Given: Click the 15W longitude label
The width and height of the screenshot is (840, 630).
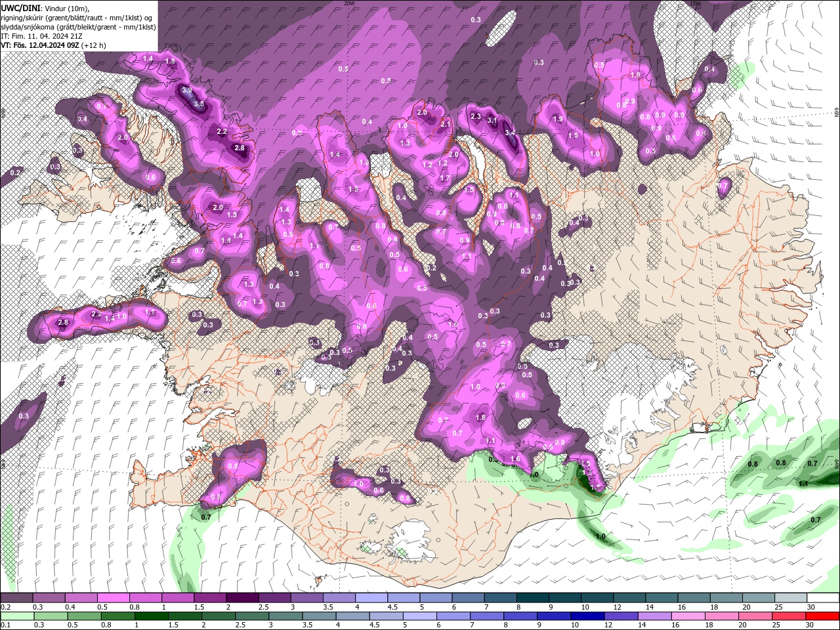Looking at the screenshot, I should pos(696,3).
